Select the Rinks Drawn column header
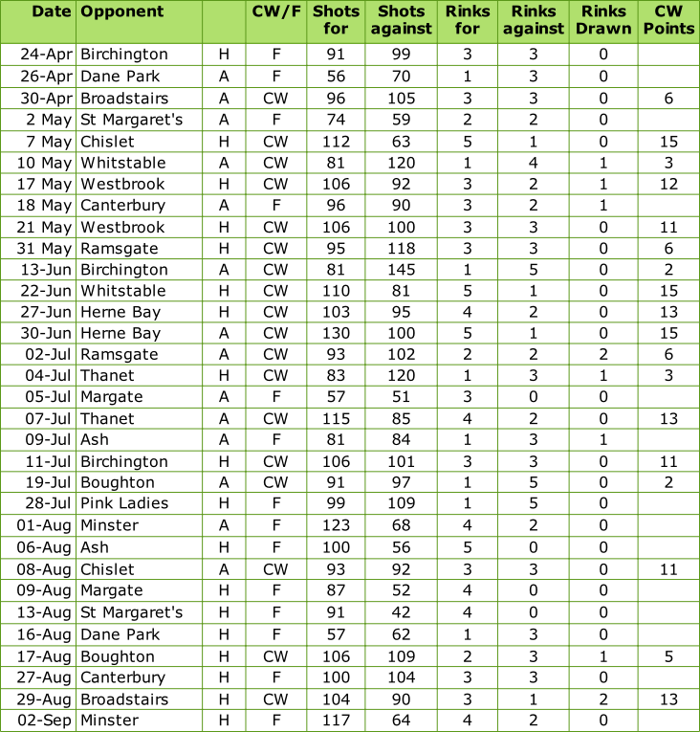This screenshot has width=700, height=732. click(x=603, y=20)
